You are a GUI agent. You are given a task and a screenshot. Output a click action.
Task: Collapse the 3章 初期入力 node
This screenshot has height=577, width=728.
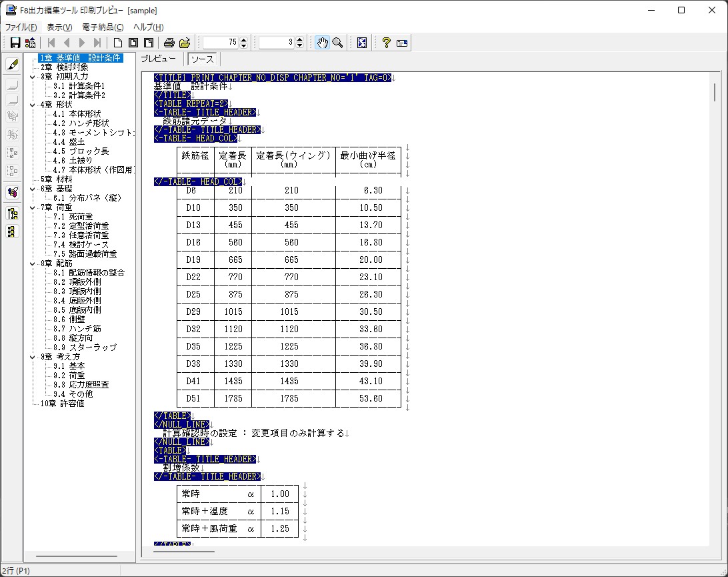(33, 77)
